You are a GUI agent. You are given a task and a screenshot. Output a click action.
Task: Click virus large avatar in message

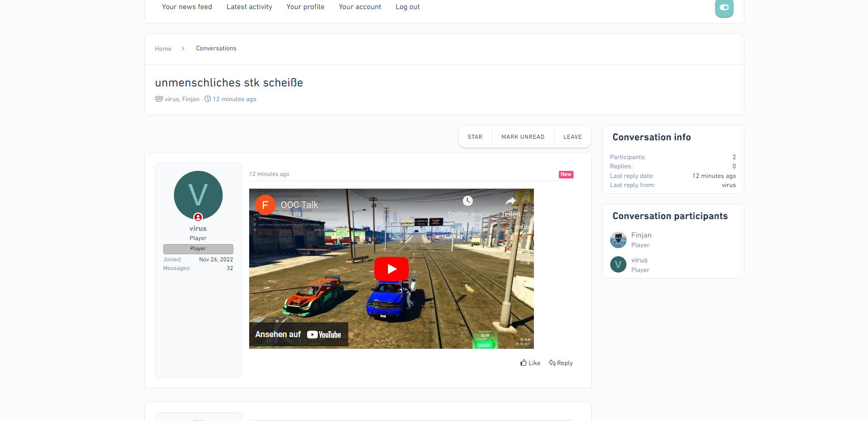198,195
